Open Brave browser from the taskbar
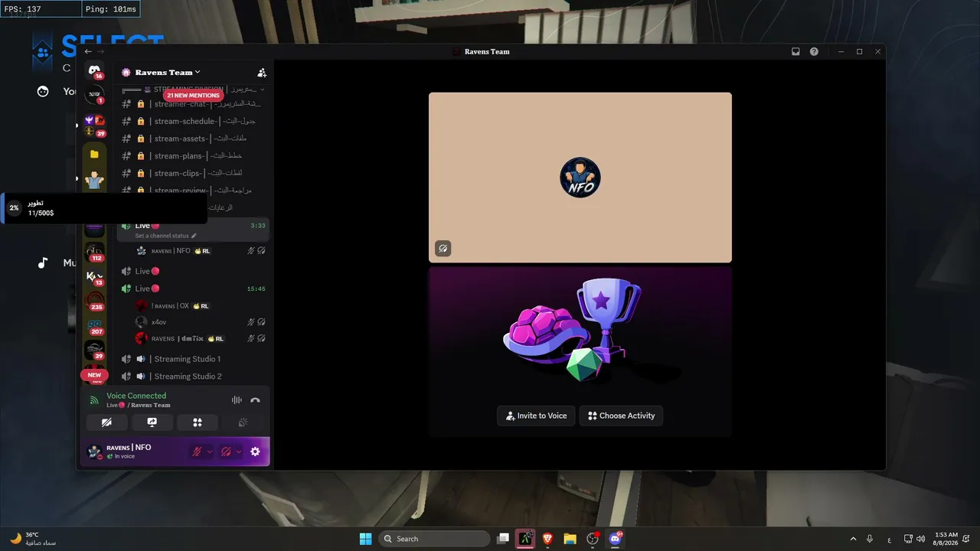 click(547, 539)
